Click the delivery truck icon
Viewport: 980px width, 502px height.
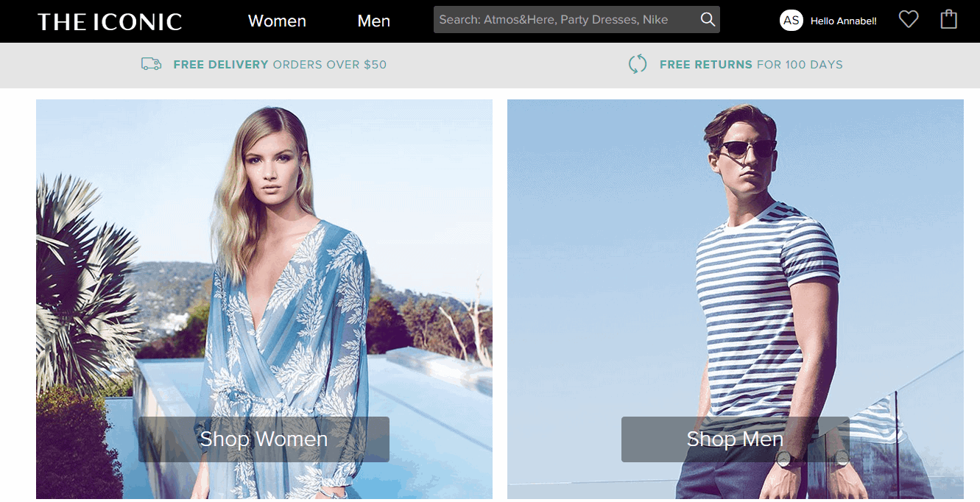[151, 64]
